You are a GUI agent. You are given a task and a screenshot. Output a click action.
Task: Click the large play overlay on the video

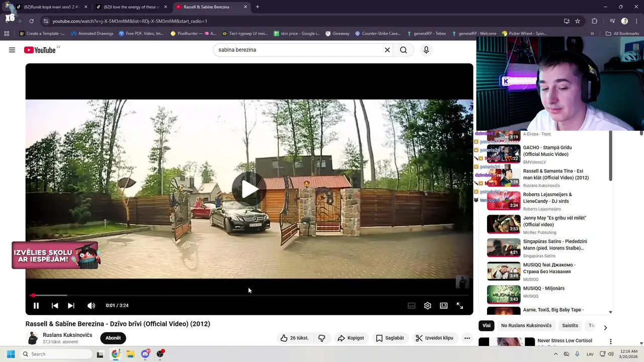pos(249,189)
